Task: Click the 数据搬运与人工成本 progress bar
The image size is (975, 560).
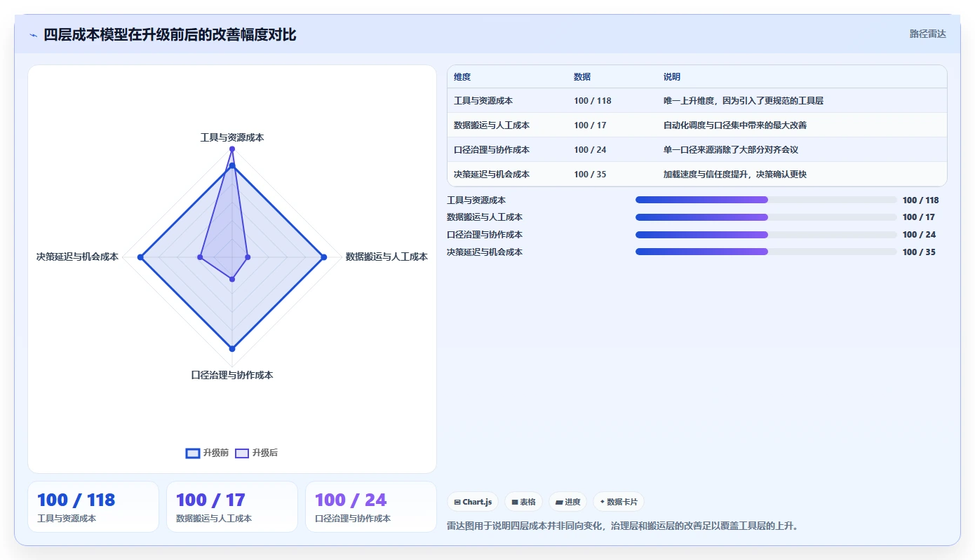Action: coord(766,217)
